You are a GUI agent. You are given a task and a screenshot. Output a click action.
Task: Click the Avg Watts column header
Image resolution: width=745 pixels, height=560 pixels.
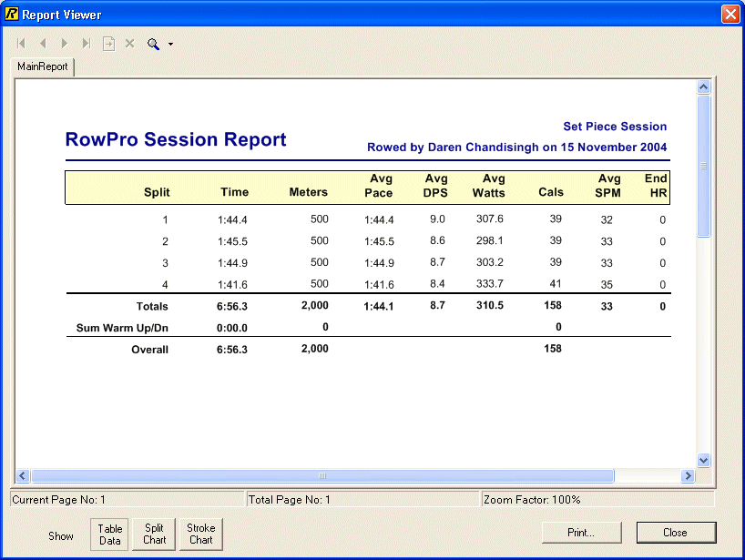point(489,186)
